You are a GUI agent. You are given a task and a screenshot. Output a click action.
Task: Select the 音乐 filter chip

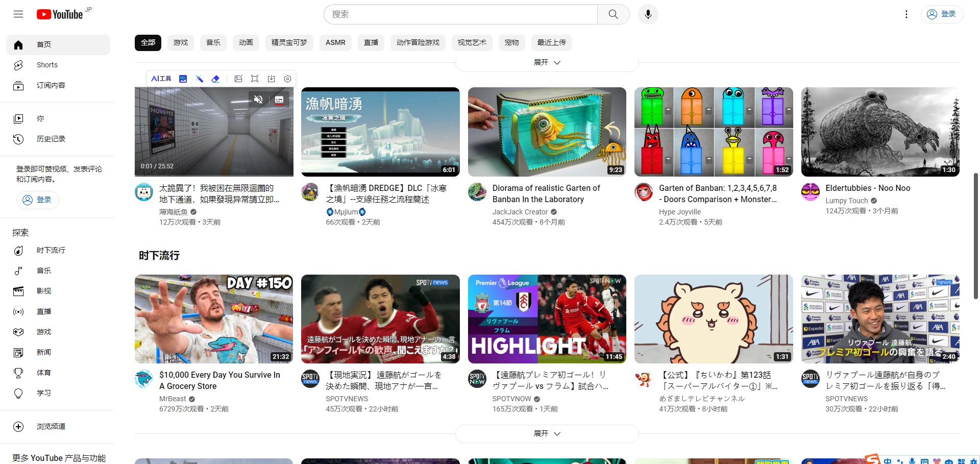[213, 42]
